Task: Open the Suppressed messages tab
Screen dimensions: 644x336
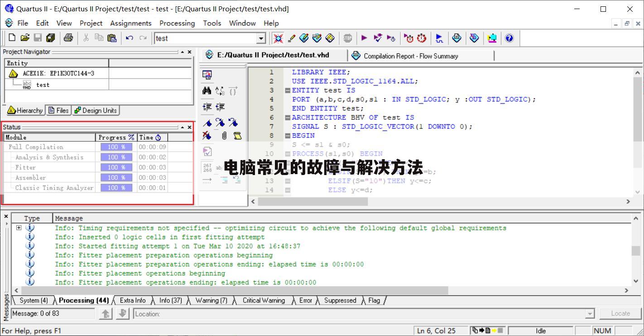Action: click(x=340, y=300)
